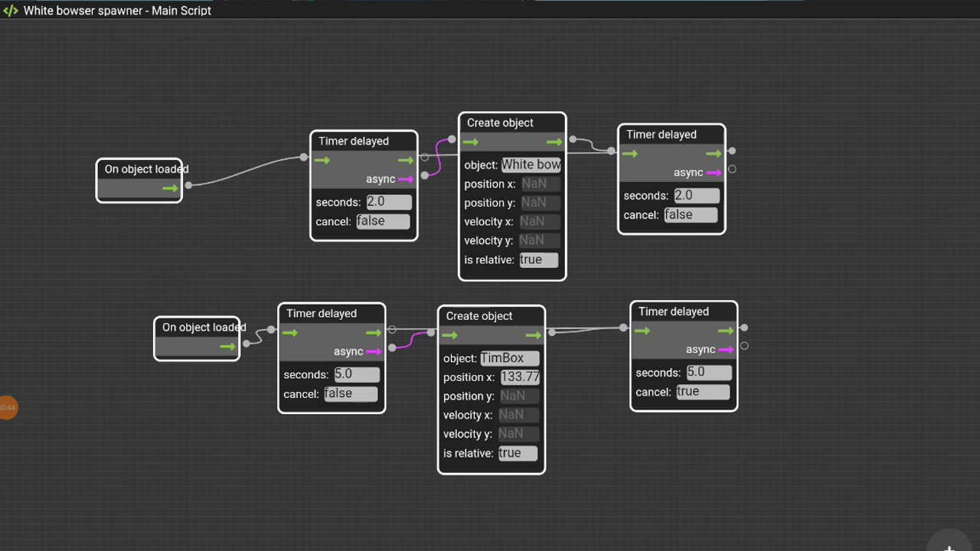Image resolution: width=980 pixels, height=551 pixels.
Task: Click the script code icon in title bar
Action: coord(11,11)
